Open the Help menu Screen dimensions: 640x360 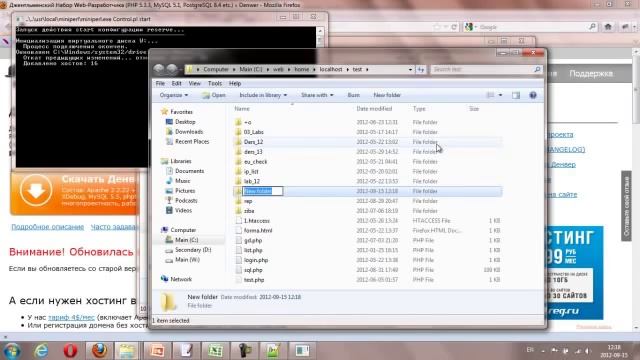point(235,83)
